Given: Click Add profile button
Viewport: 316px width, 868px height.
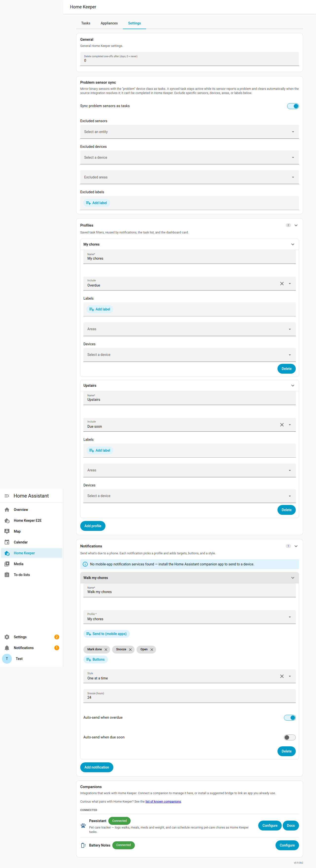Looking at the screenshot, I should [93, 526].
